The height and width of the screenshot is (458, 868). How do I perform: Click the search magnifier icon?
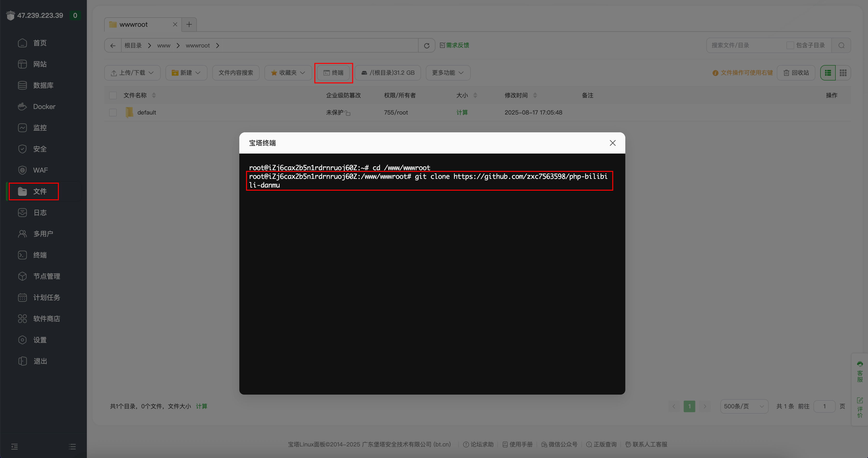[x=841, y=46]
